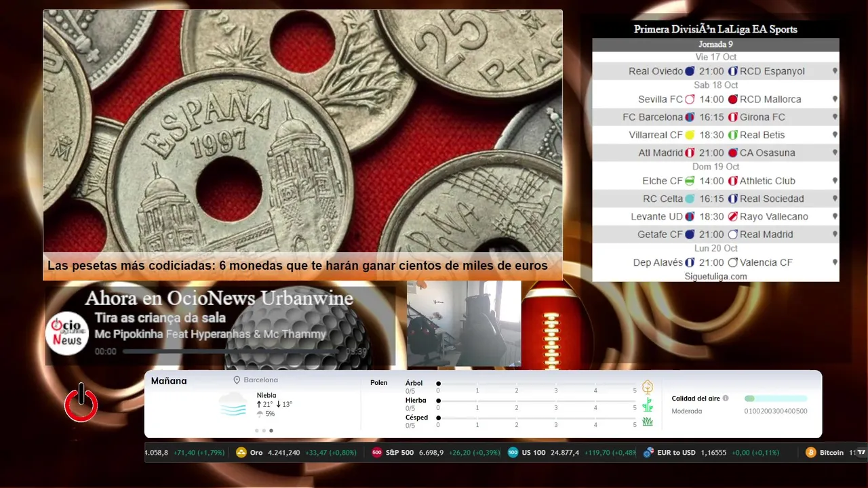
Task: Click the EUR to USD rate 1,16555
Action: click(713, 453)
